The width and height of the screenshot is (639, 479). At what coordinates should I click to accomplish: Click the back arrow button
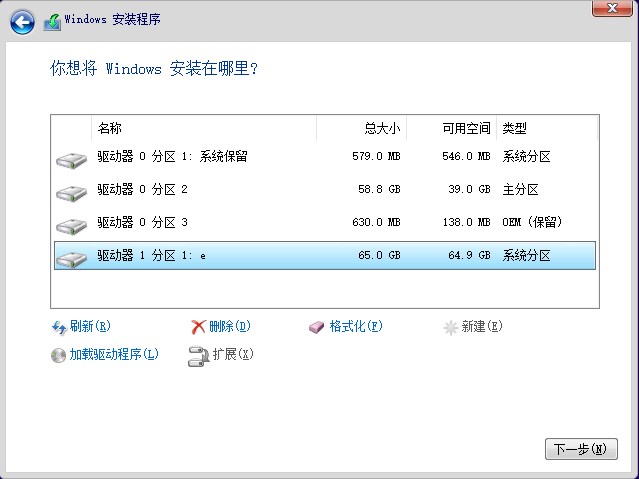22,20
